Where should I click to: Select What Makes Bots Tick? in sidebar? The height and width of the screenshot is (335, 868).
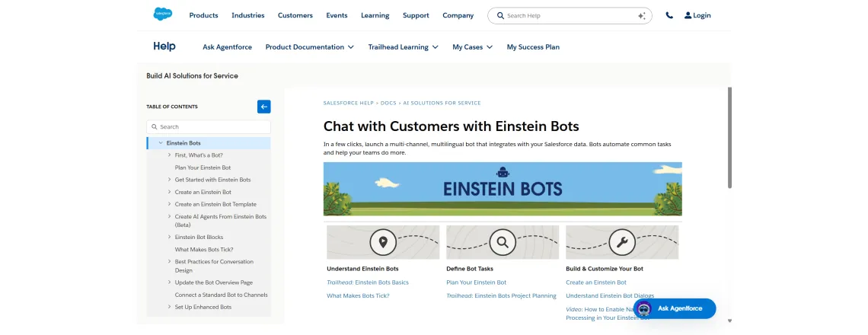(204, 249)
